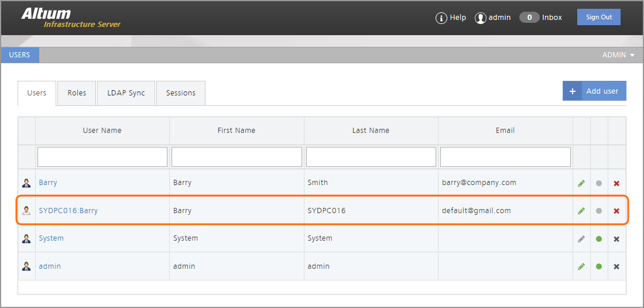Click the User Name filter field
This screenshot has height=308, width=644.
[102, 157]
